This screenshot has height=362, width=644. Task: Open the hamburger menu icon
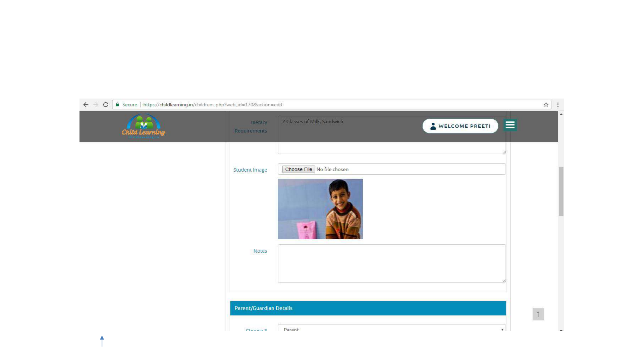pos(510,125)
